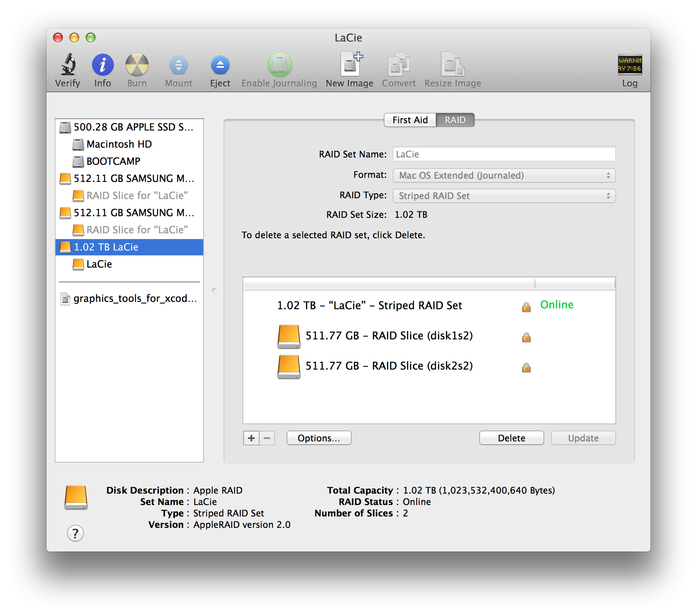This screenshot has height=616, width=697.
Task: Minimize the Disk Utility window
Action: tap(74, 38)
